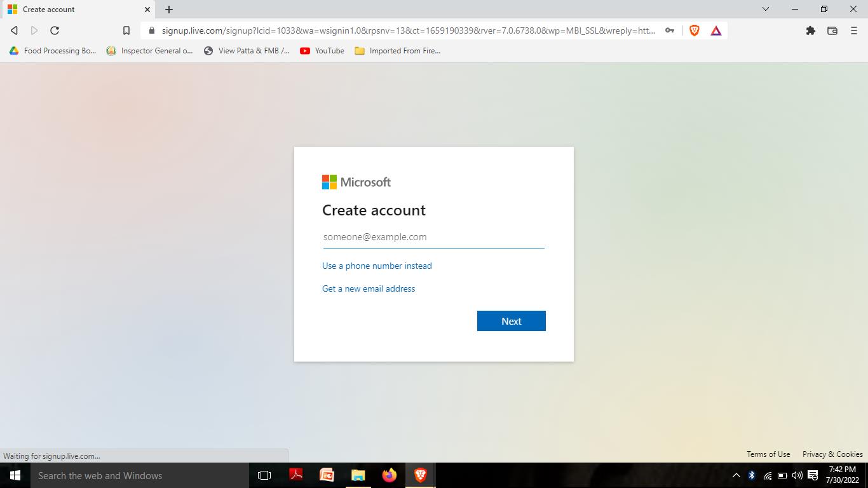Viewport: 868px width, 488px height.
Task: Open the tab search dropdown arrow
Action: 766,9
